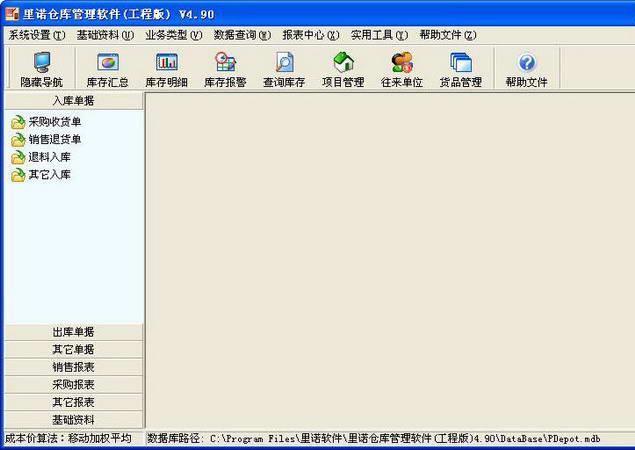This screenshot has width=635, height=450.
Task: Open 库存明细 chart icon
Action: 166,62
